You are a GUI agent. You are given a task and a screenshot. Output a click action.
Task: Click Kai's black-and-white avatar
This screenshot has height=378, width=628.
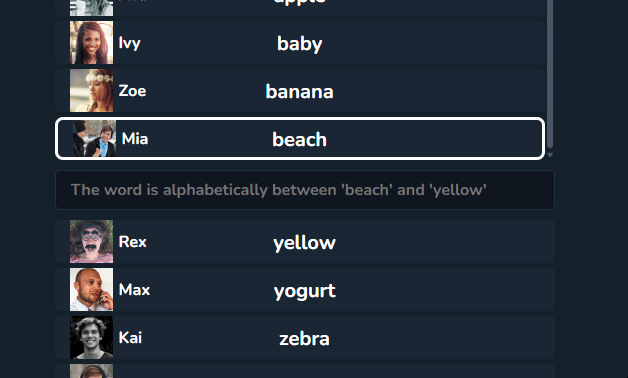[x=91, y=338]
